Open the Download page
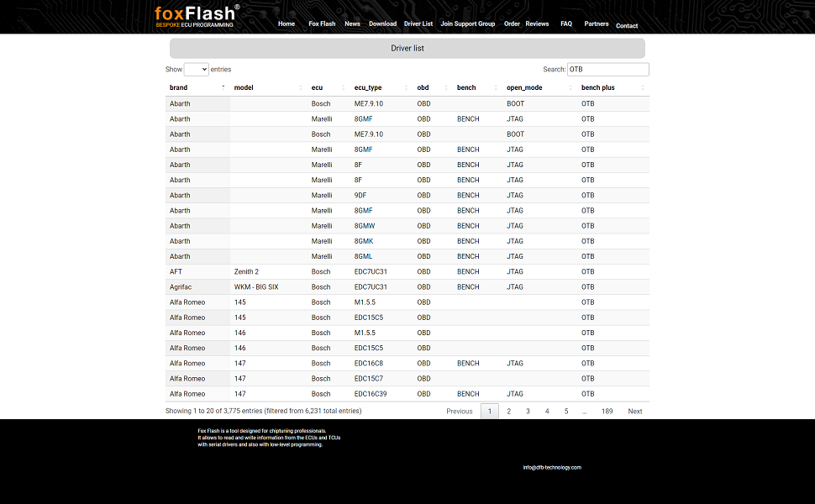 click(x=382, y=24)
